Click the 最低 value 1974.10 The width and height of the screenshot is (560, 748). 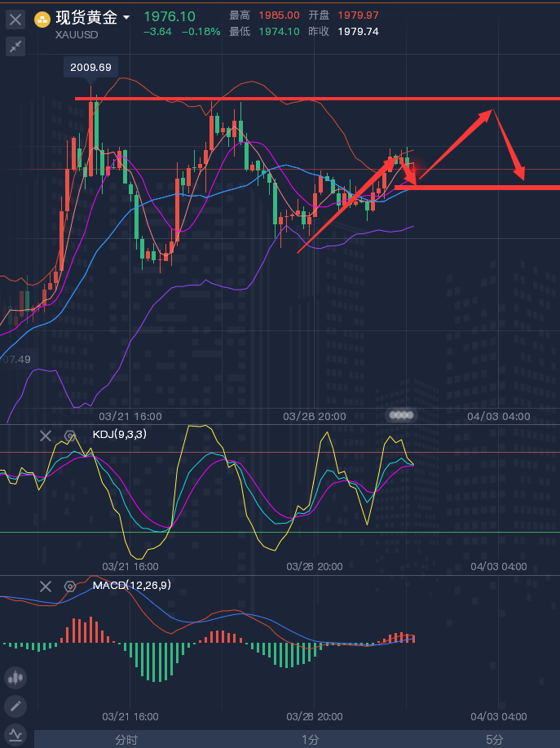pos(280,32)
